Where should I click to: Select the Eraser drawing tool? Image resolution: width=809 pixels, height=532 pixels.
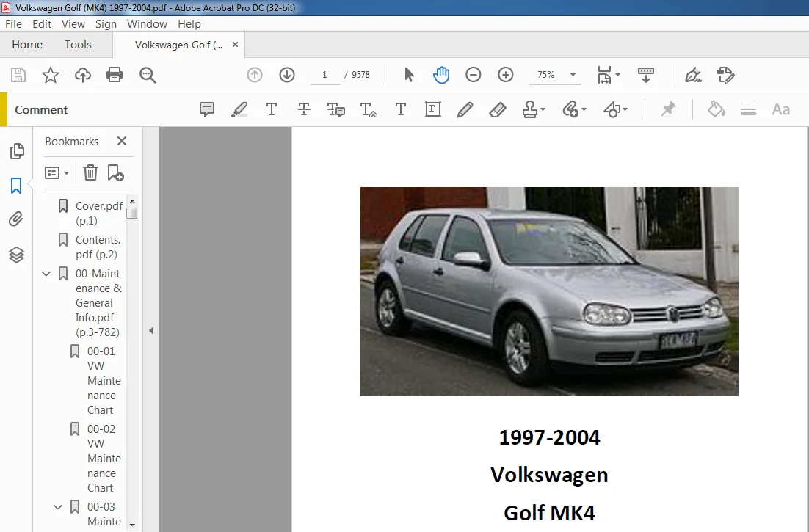click(x=498, y=109)
